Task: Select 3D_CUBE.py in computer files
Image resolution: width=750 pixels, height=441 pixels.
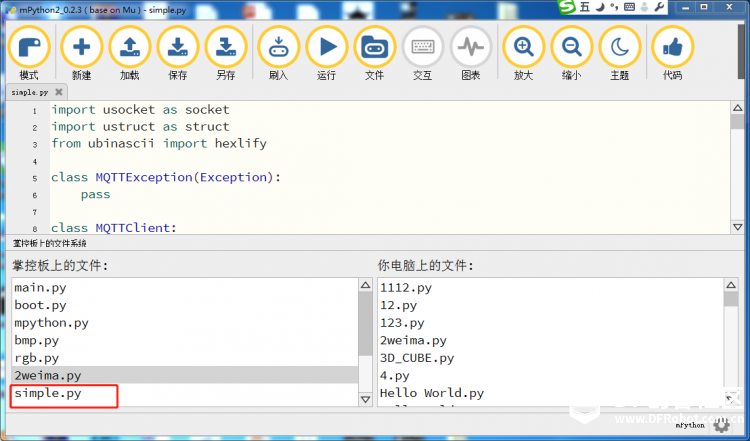Action: [551, 358]
